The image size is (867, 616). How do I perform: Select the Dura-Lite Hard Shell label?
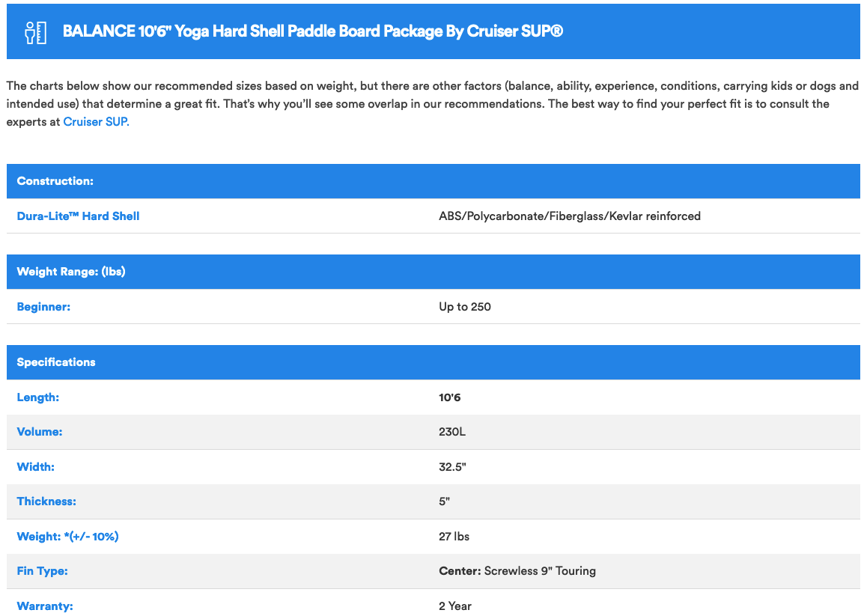[x=78, y=216]
